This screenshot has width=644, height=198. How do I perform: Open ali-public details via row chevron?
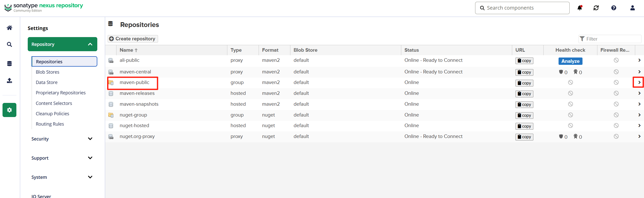point(639,60)
